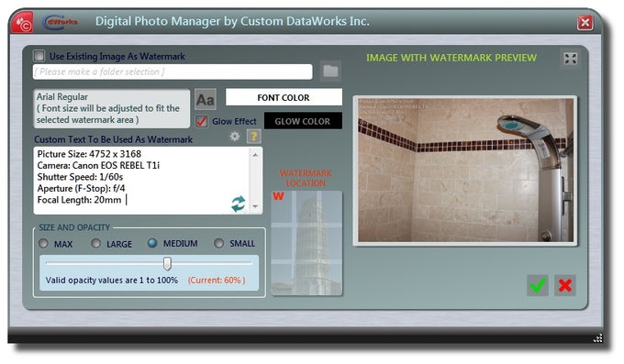Click the 'Aperture (F-Stop): f/4' line
The height and width of the screenshot is (364, 624).
pyautogui.click(x=81, y=189)
